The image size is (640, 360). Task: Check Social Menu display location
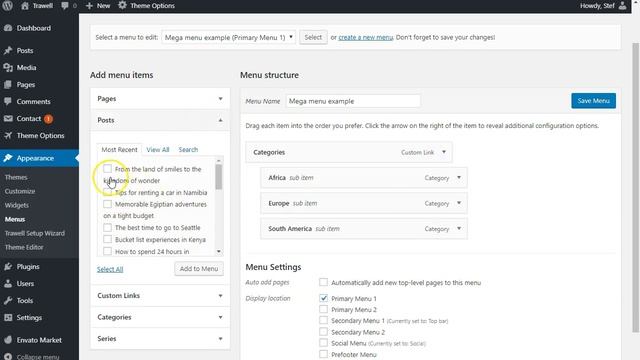click(323, 343)
